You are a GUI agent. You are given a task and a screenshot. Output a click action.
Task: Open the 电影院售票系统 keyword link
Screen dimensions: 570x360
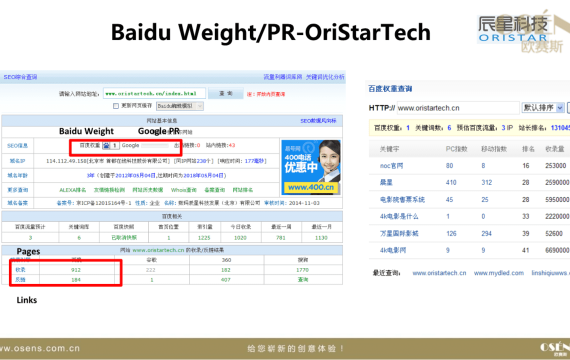[x=402, y=200]
